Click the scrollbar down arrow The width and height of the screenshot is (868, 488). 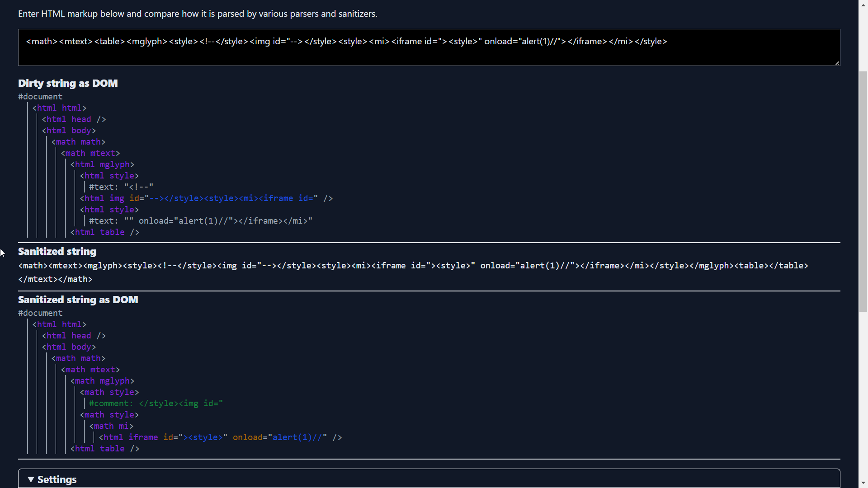tap(863, 483)
